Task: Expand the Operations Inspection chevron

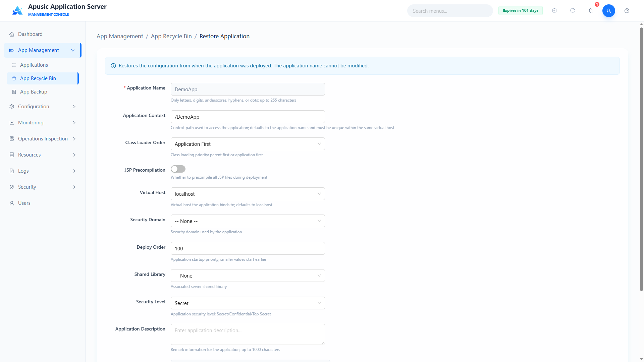Action: pyautogui.click(x=74, y=139)
